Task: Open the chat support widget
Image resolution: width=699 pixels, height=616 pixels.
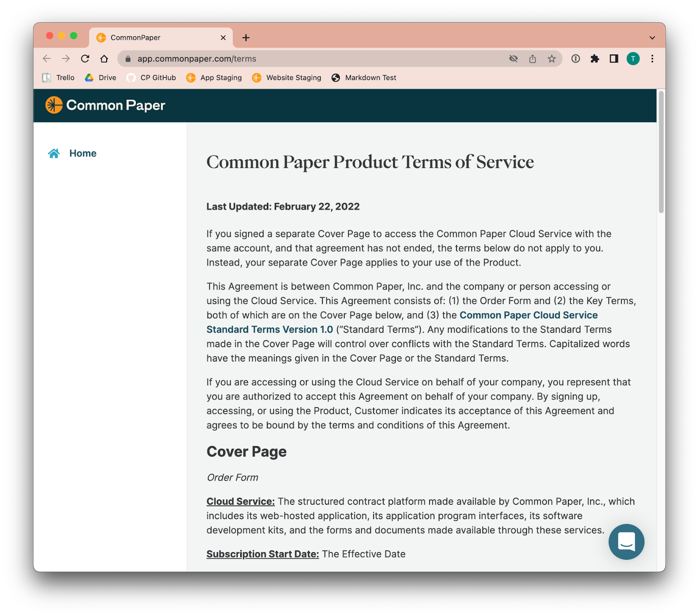Action: coord(626,542)
